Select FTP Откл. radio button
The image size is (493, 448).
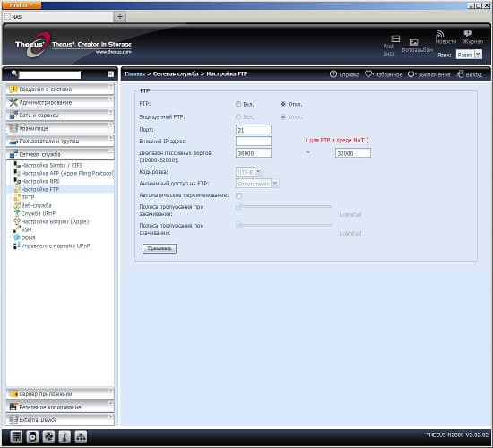[283, 104]
